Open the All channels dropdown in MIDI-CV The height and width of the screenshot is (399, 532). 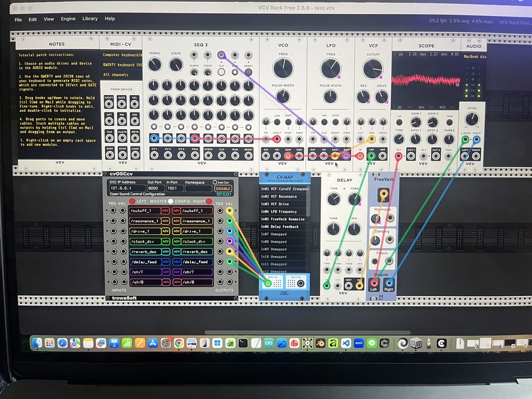122,74
